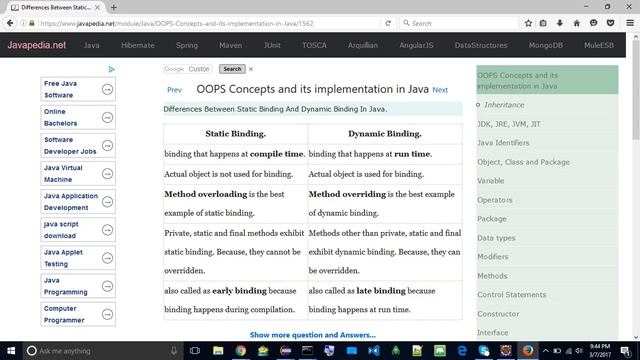640x360 pixels.
Task: Open new tab with plus button
Action: pyautogui.click(x=113, y=7)
